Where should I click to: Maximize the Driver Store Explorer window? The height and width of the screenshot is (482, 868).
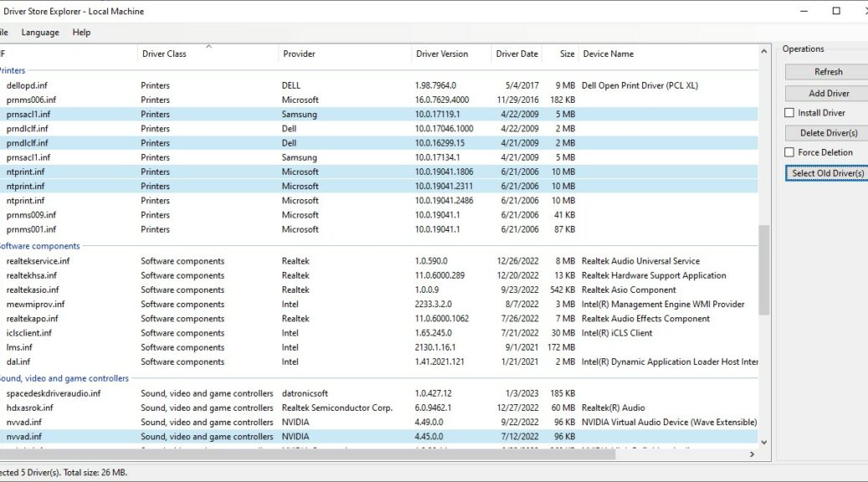836,11
